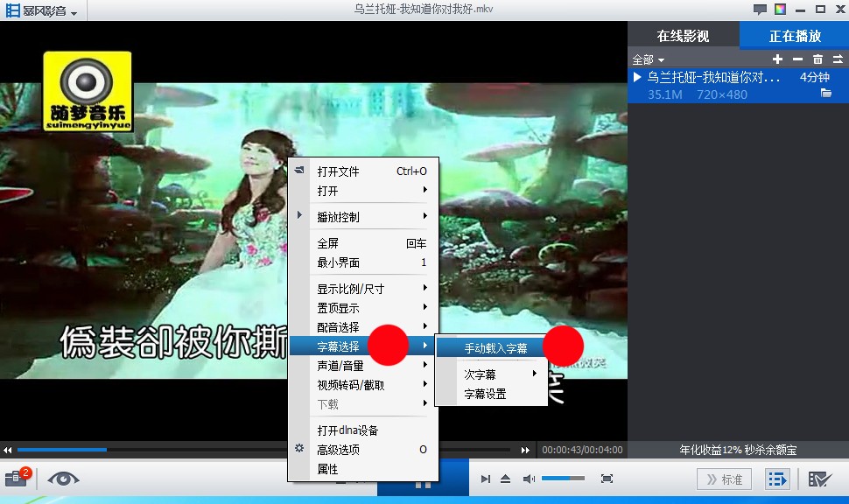Toggle the eye icon in the bottom bar
The height and width of the screenshot is (504, 849).
63,479
